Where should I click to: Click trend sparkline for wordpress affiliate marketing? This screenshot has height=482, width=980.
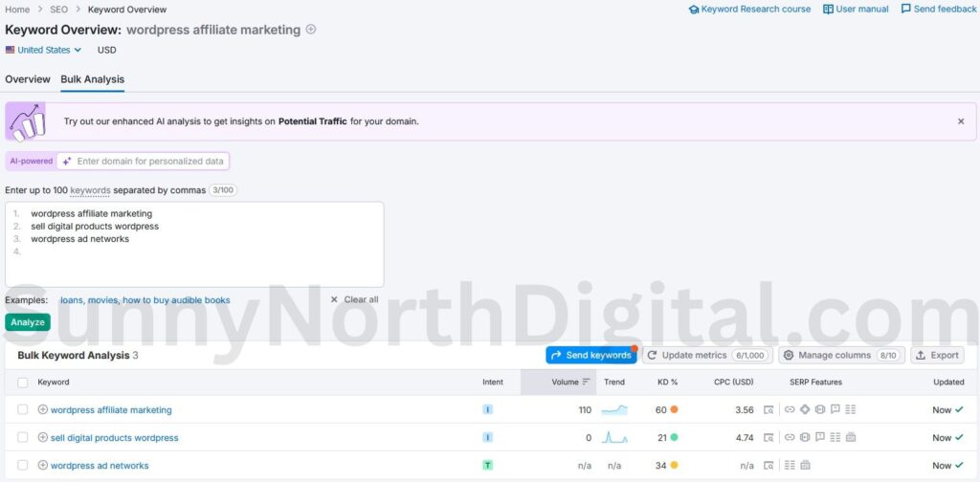[614, 410]
